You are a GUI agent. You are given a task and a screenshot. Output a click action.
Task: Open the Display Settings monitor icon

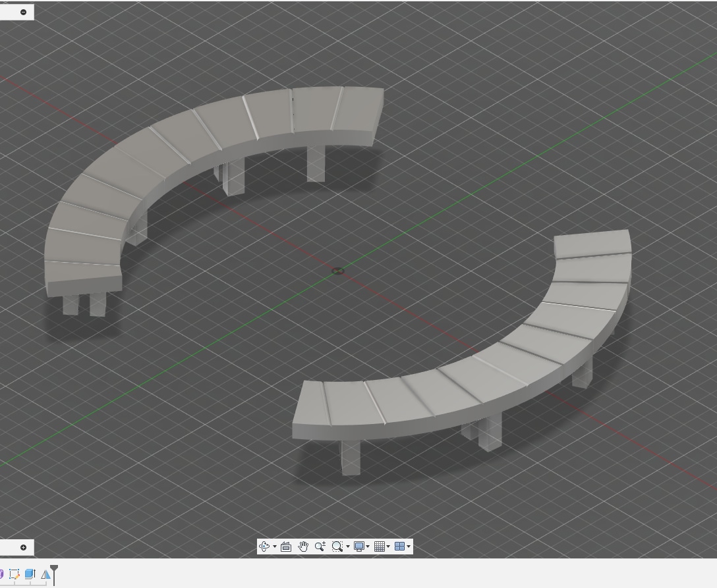359,547
